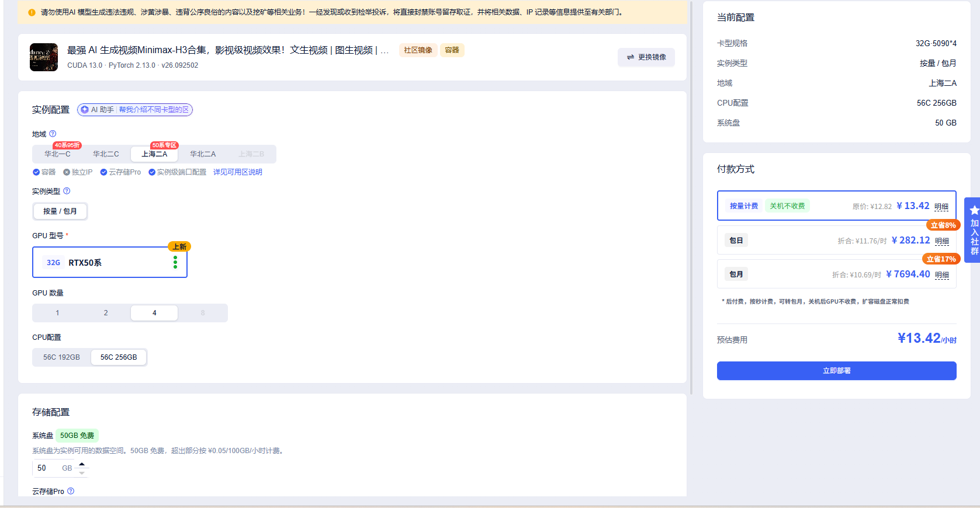The width and height of the screenshot is (980, 508).
Task: Choose the 56C 192GB CPU configuration
Action: tap(61, 357)
